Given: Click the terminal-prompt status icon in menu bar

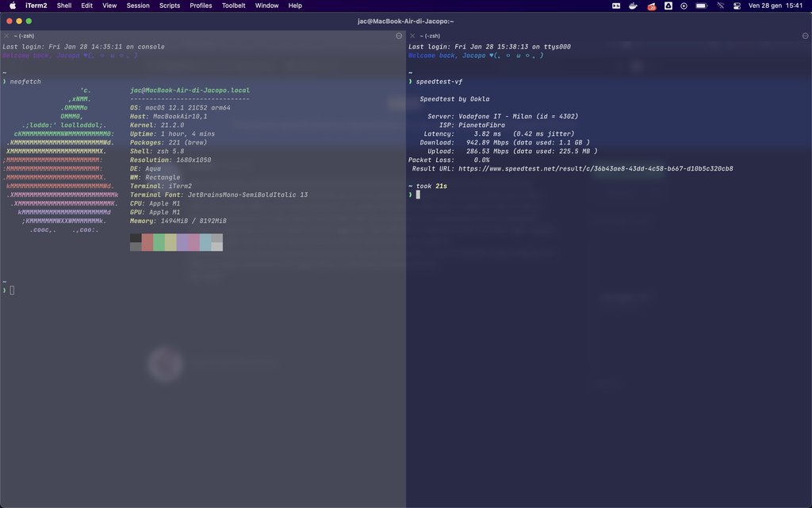Looking at the screenshot, I should click(x=616, y=6).
